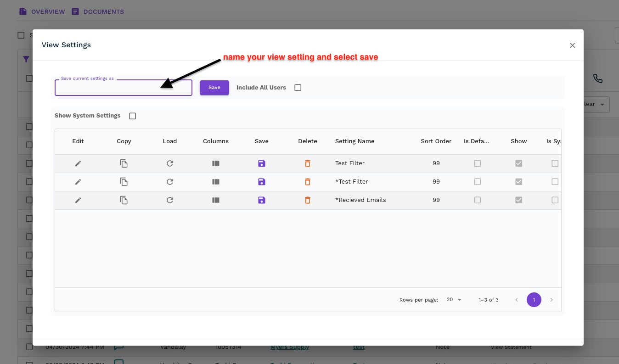This screenshot has height=364, width=619.
Task: Load the *Recieved Emails view setting
Action: pos(170,200)
